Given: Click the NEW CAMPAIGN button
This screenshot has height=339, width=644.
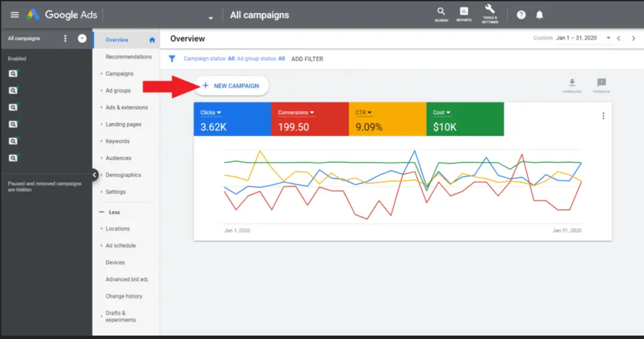Looking at the screenshot, I should 231,86.
